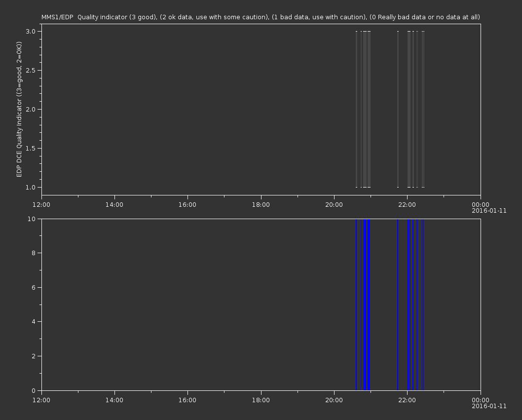The height and width of the screenshot is (420, 522).
Task: Click the 1.5 tick label on top plot
Action: click(31, 148)
